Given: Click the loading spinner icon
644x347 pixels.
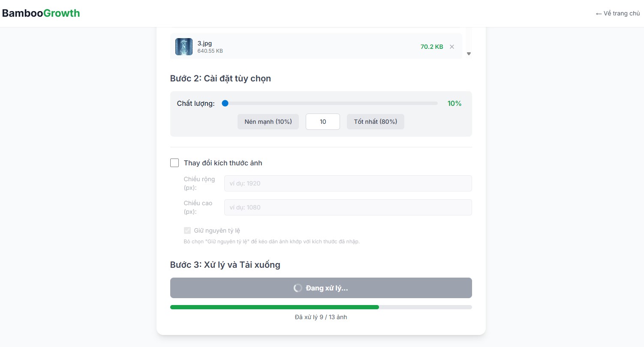Looking at the screenshot, I should click(298, 288).
